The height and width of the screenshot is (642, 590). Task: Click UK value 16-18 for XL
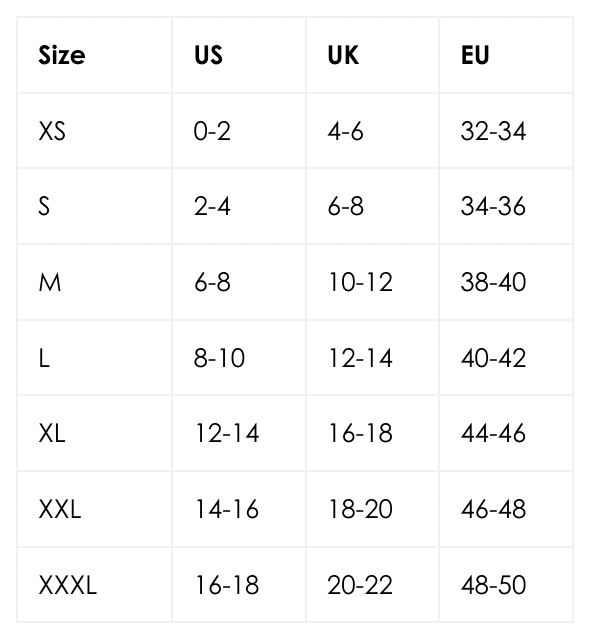360,433
